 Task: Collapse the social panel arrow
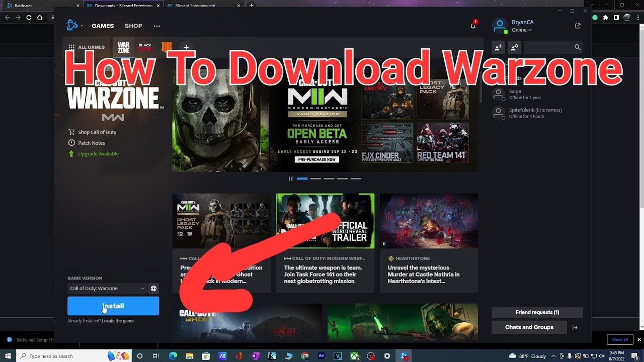coord(575,327)
